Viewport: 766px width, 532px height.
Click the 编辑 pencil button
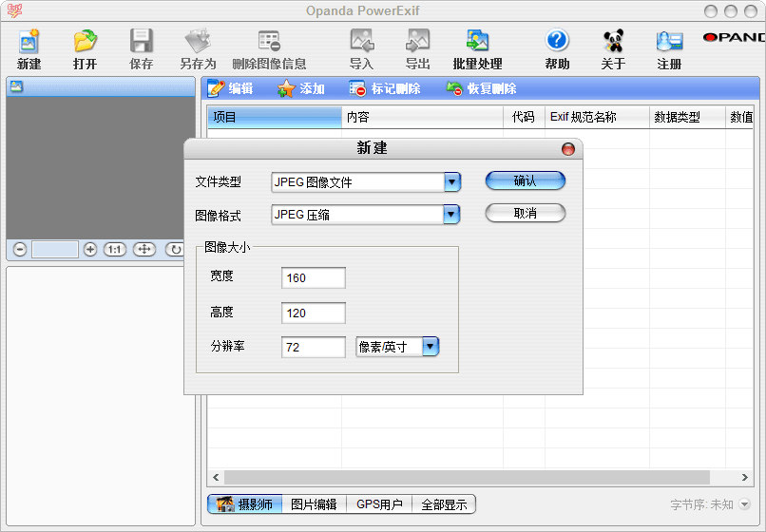click(230, 88)
